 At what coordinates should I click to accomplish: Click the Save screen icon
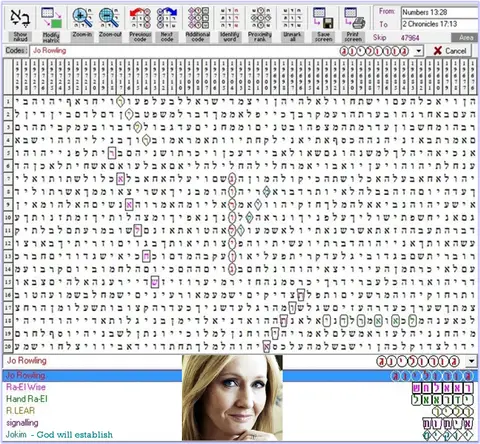[x=323, y=18]
